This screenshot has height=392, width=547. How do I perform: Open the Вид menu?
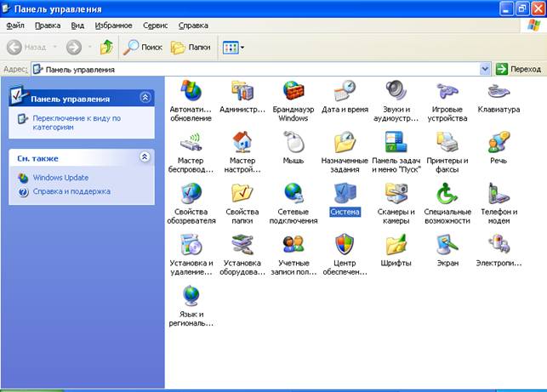[x=77, y=26]
